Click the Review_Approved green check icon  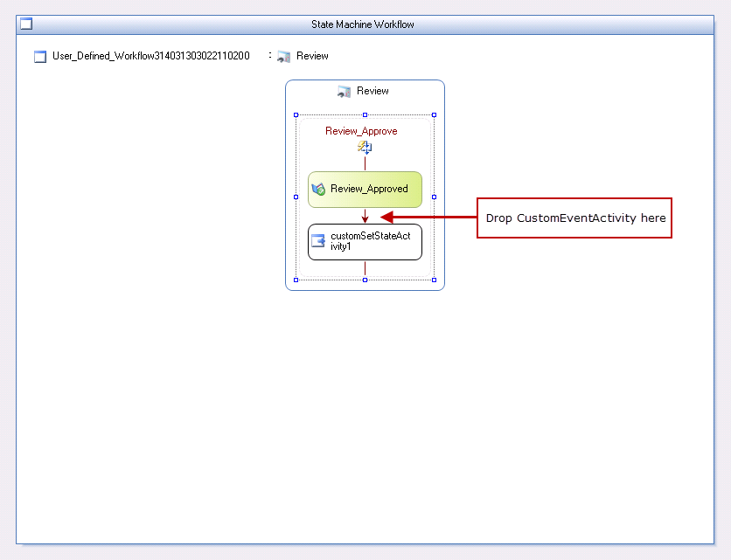point(318,190)
